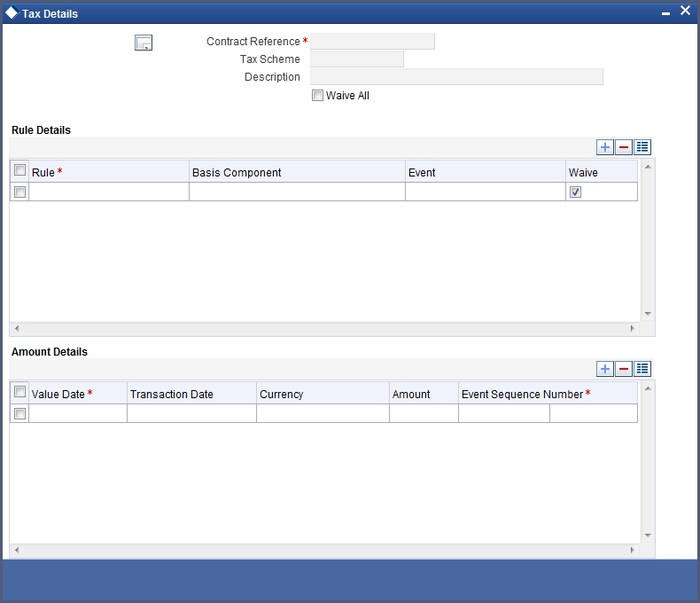This screenshot has width=700, height=603.
Task: Click the Event cell in rule row
Action: 486,192
